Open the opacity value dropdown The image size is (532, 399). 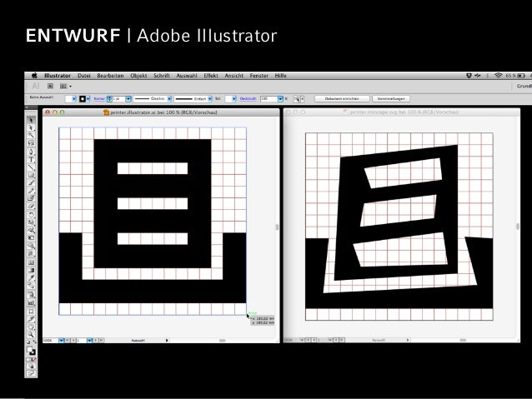280,98
